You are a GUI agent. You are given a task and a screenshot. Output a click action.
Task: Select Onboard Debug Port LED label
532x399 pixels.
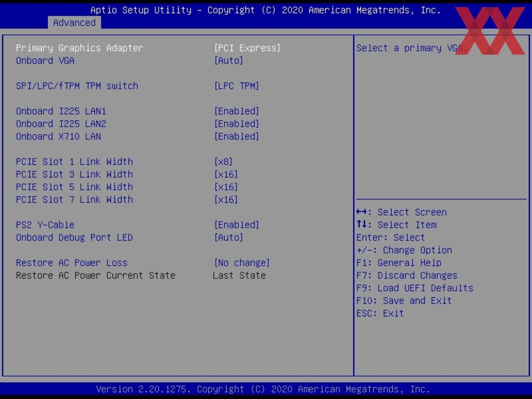point(74,237)
